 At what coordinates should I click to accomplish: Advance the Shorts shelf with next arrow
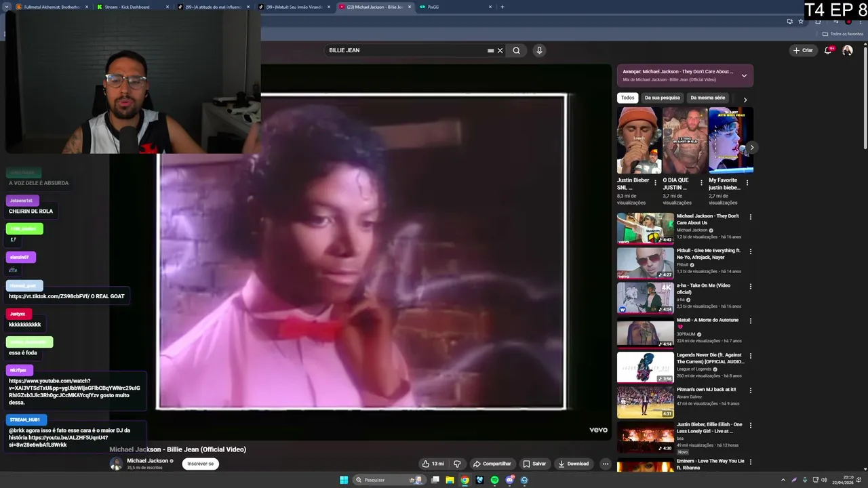[x=751, y=147]
